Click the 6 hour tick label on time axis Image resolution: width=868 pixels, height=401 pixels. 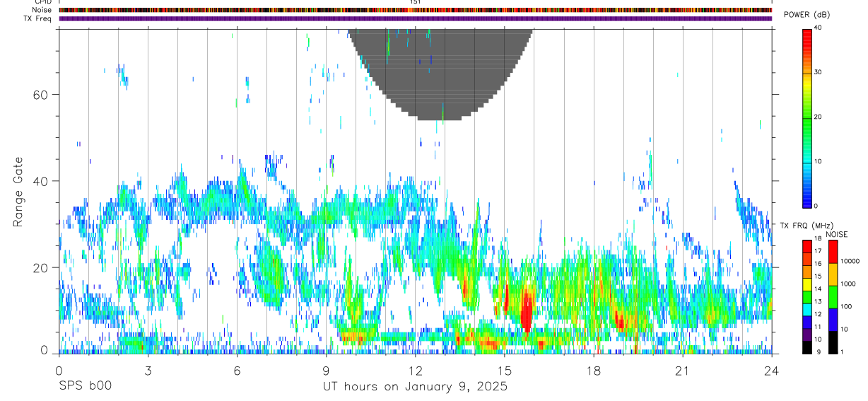tap(237, 371)
